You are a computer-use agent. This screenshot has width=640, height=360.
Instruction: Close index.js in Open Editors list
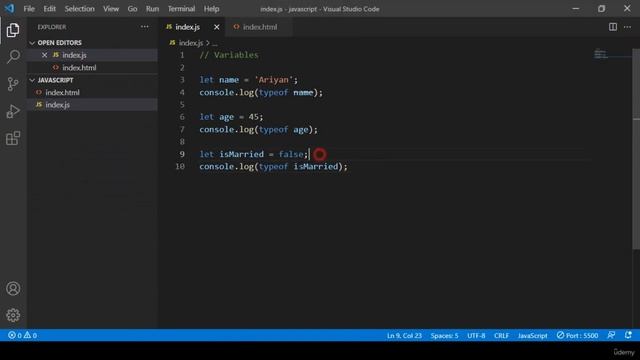pyautogui.click(x=44, y=55)
